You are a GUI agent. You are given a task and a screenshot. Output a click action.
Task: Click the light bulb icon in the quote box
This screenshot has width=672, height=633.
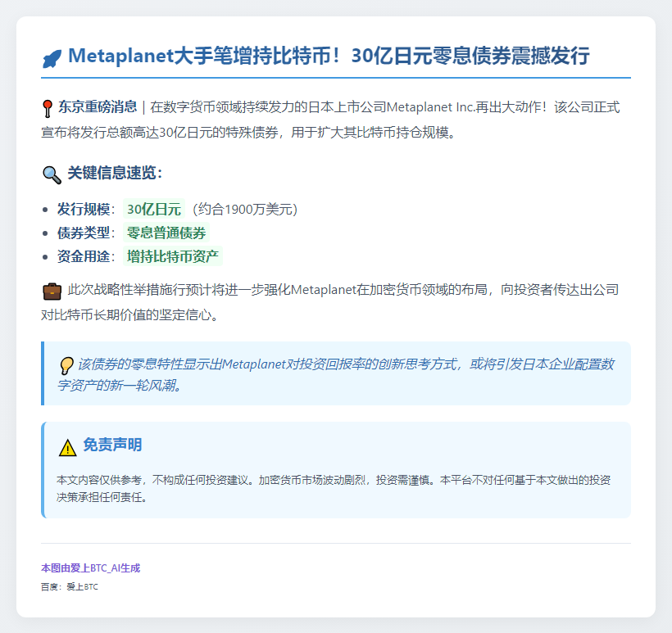coord(66,366)
